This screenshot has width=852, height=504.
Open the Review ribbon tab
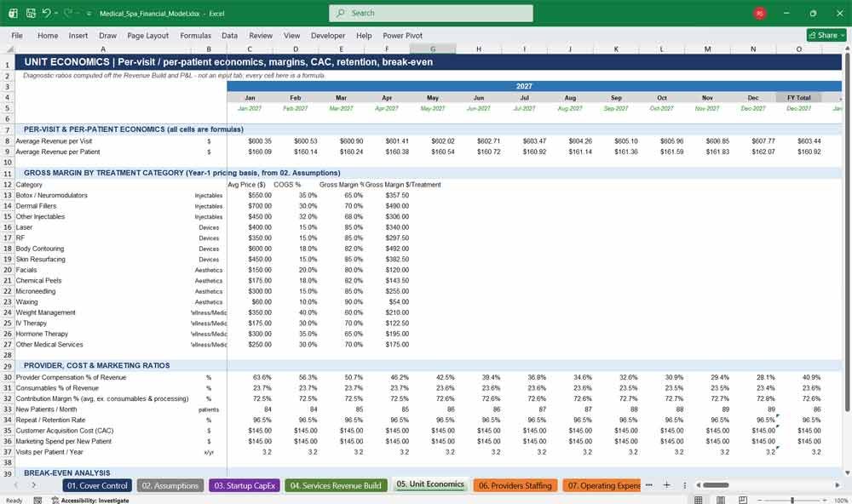[x=261, y=35]
